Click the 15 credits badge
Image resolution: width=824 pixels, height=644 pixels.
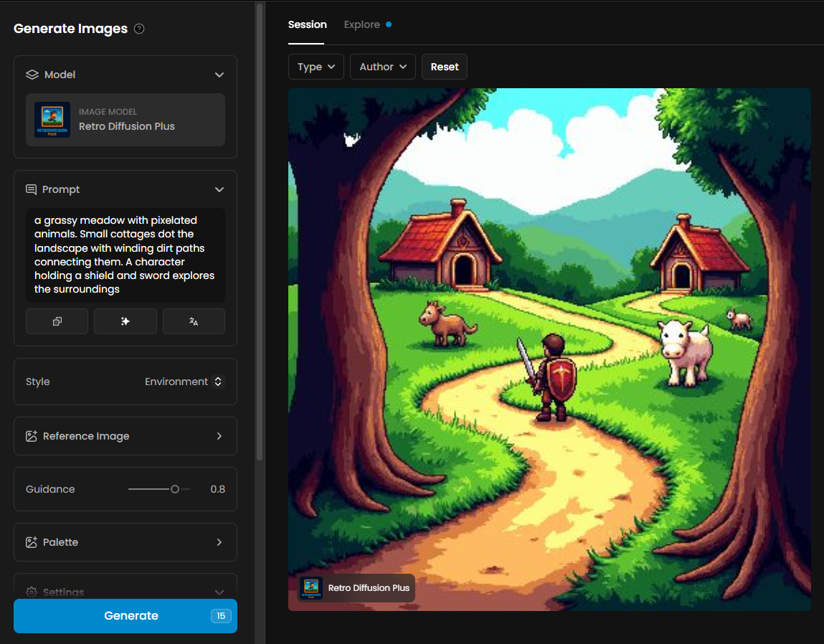pyautogui.click(x=221, y=615)
